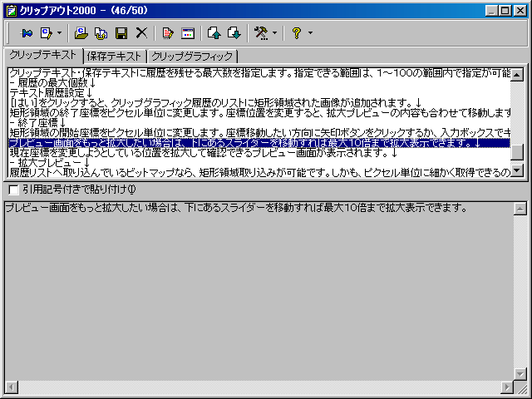
Task: Open the dropdown arrow beside the clip document icon
Action: (59, 33)
